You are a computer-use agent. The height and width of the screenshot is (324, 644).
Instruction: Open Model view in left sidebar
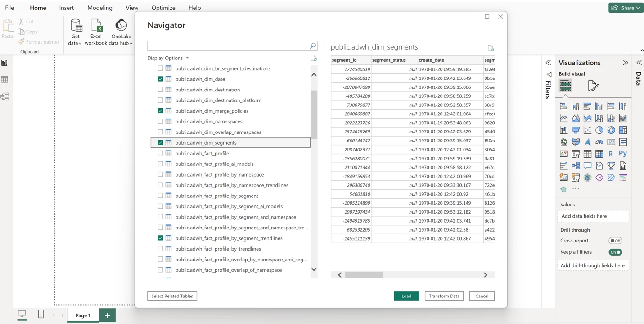(5, 96)
